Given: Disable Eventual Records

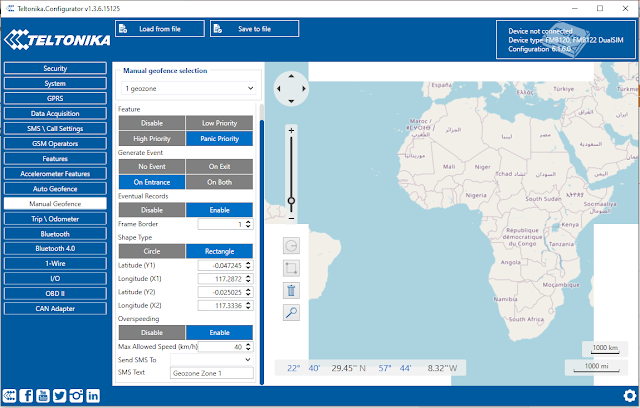Looking at the screenshot, I should coord(152,210).
